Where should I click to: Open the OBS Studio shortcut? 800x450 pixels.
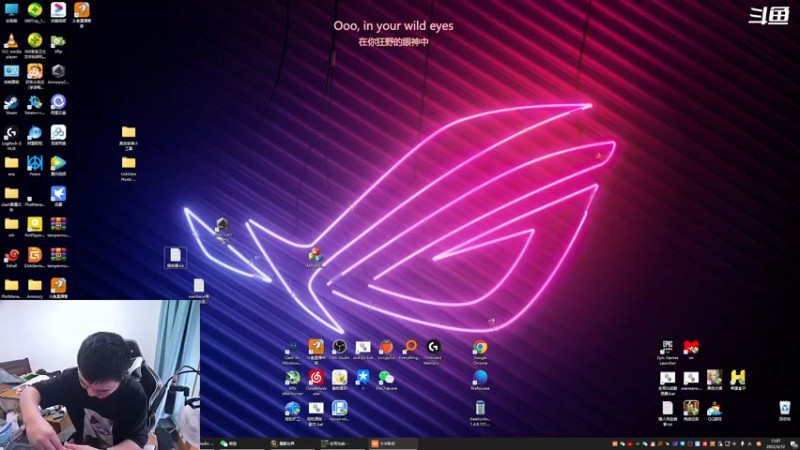click(x=339, y=350)
